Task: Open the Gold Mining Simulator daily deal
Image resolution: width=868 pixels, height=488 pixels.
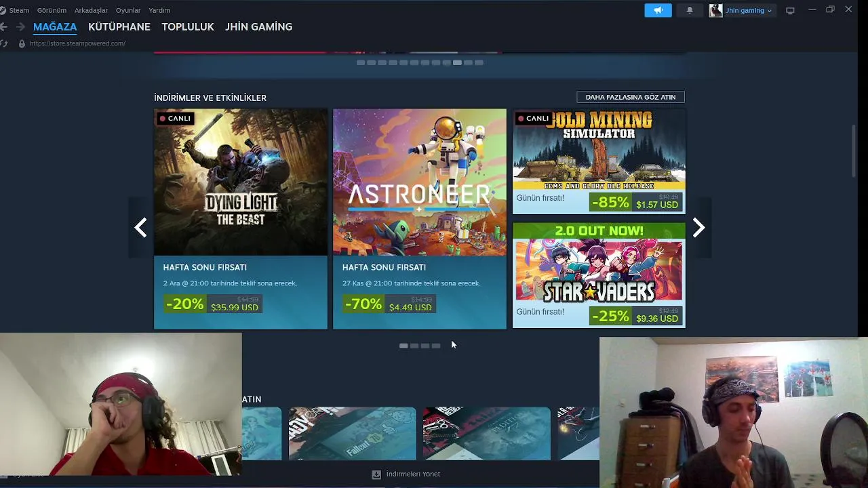Action: (x=599, y=161)
